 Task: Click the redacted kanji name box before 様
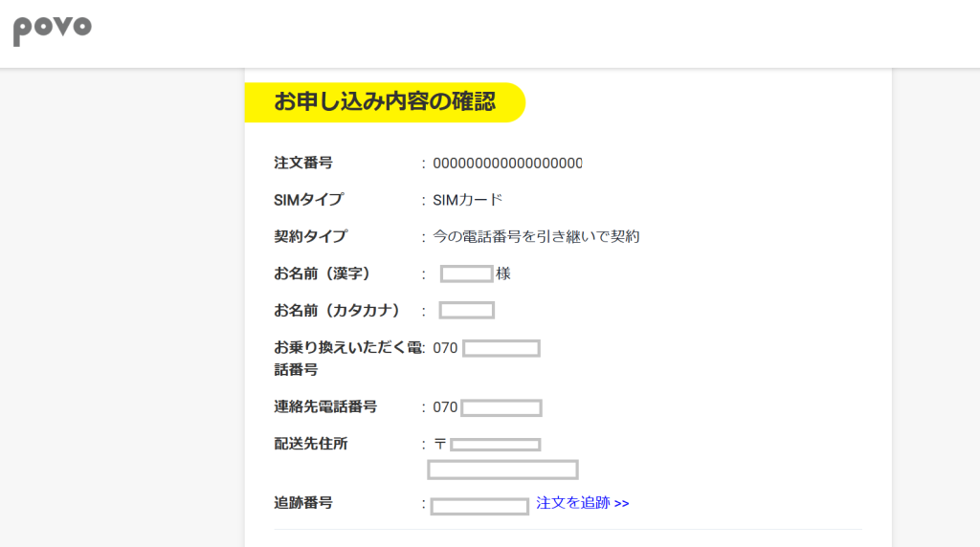coord(466,274)
